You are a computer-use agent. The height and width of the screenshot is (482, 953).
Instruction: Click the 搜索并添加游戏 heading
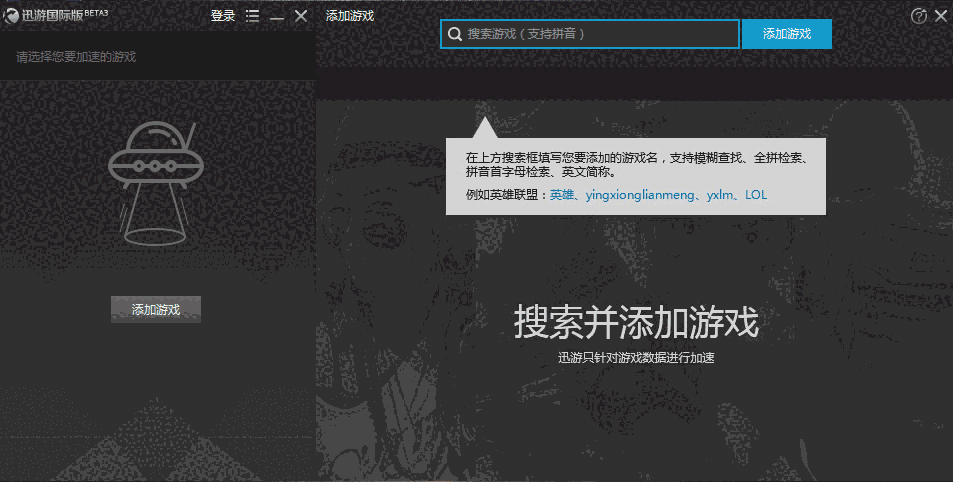tap(636, 322)
